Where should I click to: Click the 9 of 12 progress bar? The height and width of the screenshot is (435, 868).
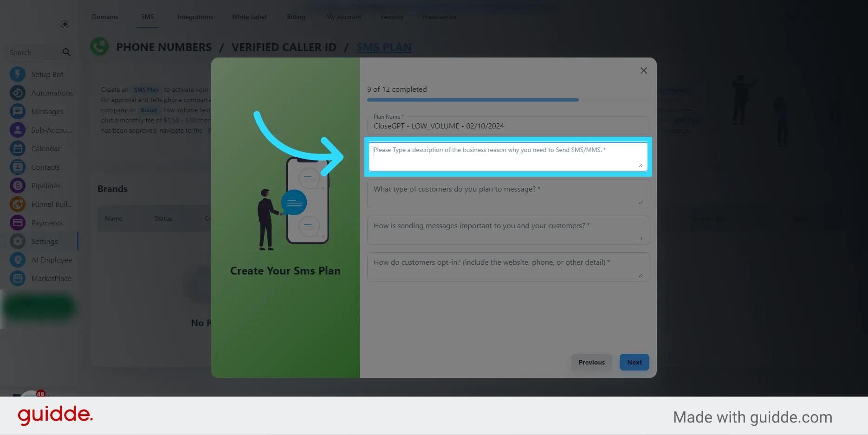point(508,100)
